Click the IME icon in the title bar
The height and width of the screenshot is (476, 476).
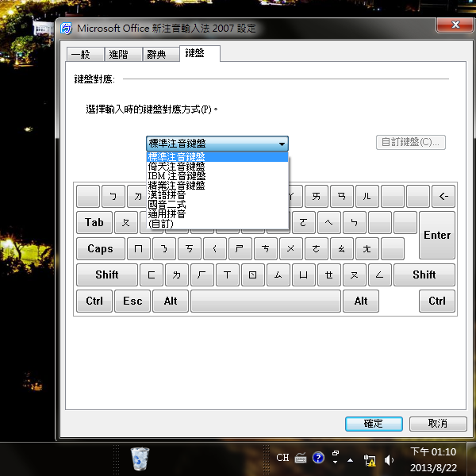click(66, 28)
